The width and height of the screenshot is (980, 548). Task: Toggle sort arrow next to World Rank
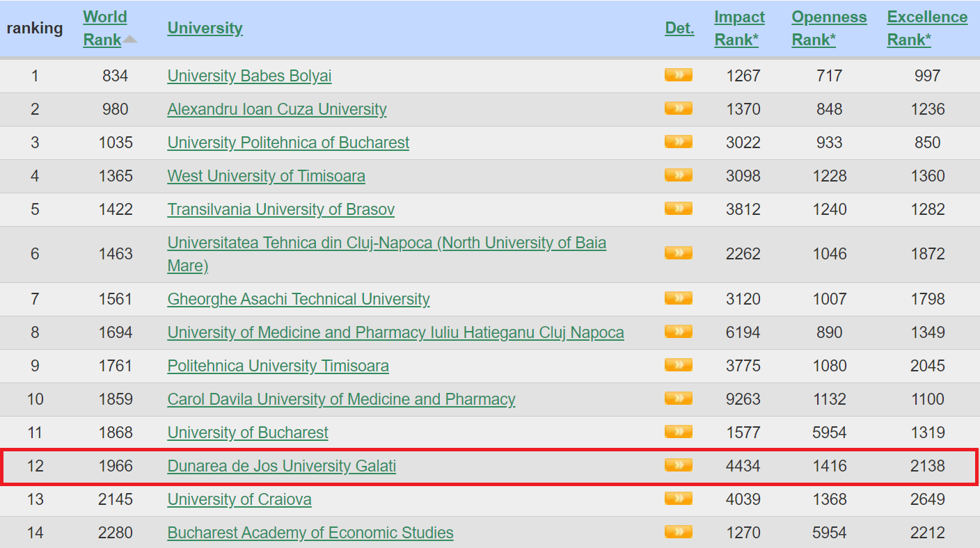coord(130,40)
